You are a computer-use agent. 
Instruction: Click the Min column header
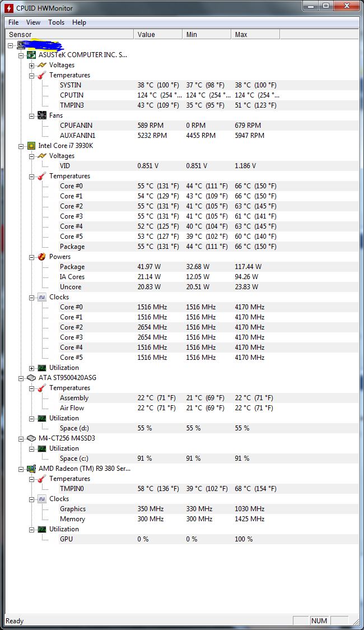[x=207, y=35]
